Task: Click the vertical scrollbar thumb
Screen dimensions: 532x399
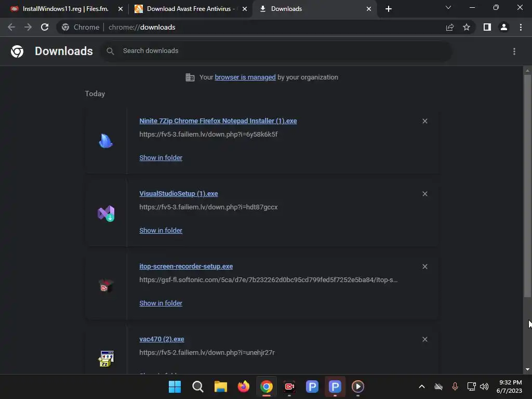Action: click(x=527, y=186)
